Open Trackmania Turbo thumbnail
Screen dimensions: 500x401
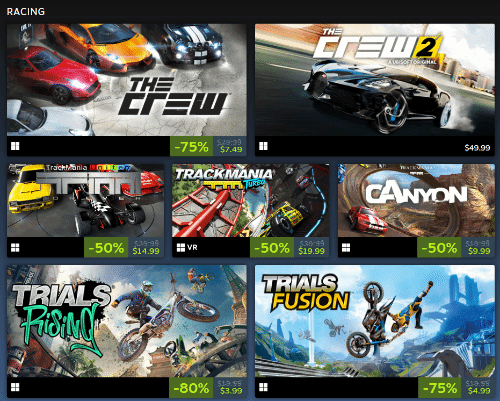(251, 200)
